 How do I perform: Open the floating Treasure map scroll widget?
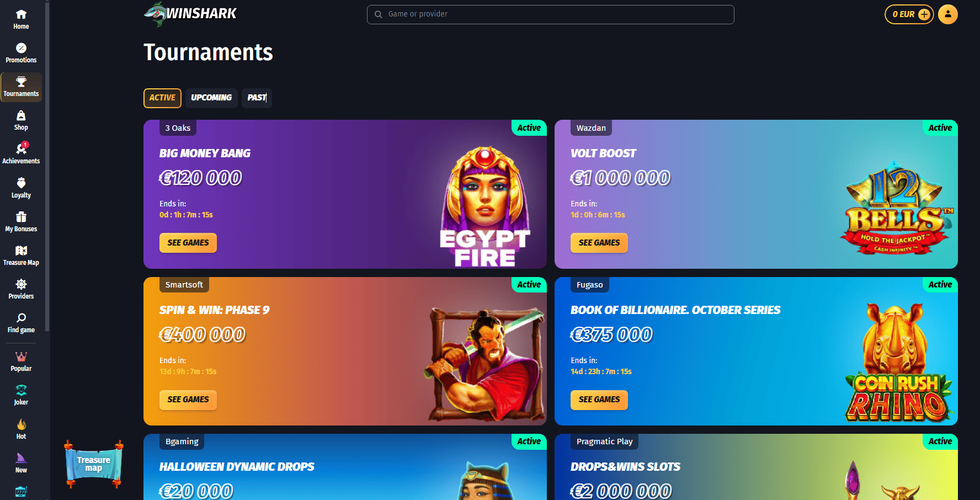pos(94,464)
